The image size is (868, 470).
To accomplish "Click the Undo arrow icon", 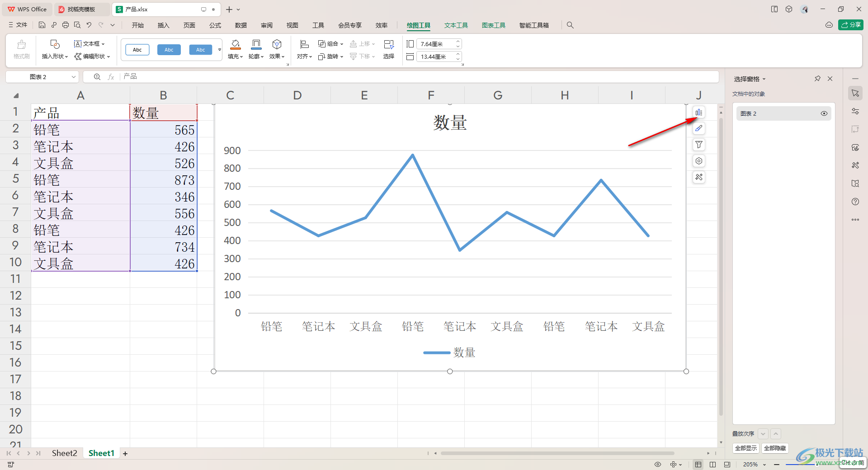I will click(89, 25).
